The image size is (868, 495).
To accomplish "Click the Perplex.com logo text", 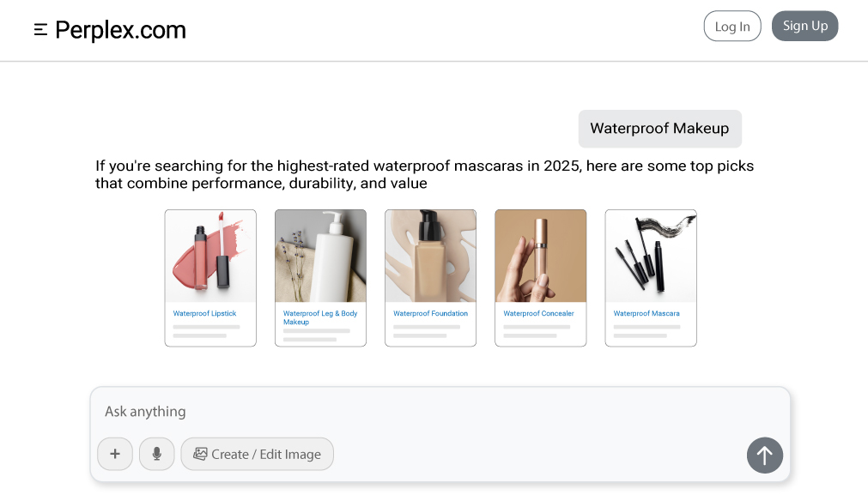I will click(120, 30).
